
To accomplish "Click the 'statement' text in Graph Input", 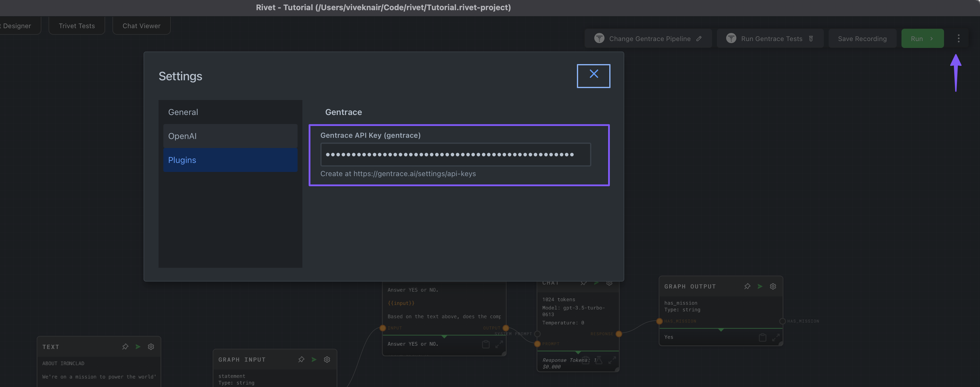I will click(x=232, y=376).
